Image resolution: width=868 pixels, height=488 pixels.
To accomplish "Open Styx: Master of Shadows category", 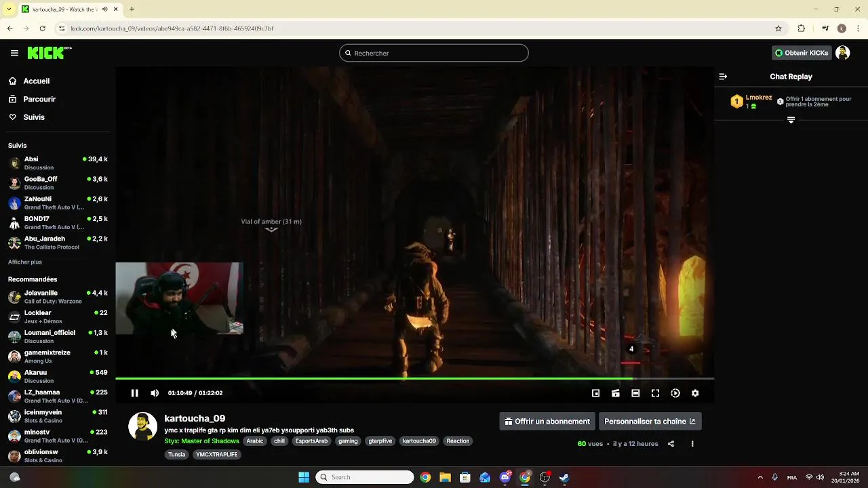I will (x=201, y=441).
